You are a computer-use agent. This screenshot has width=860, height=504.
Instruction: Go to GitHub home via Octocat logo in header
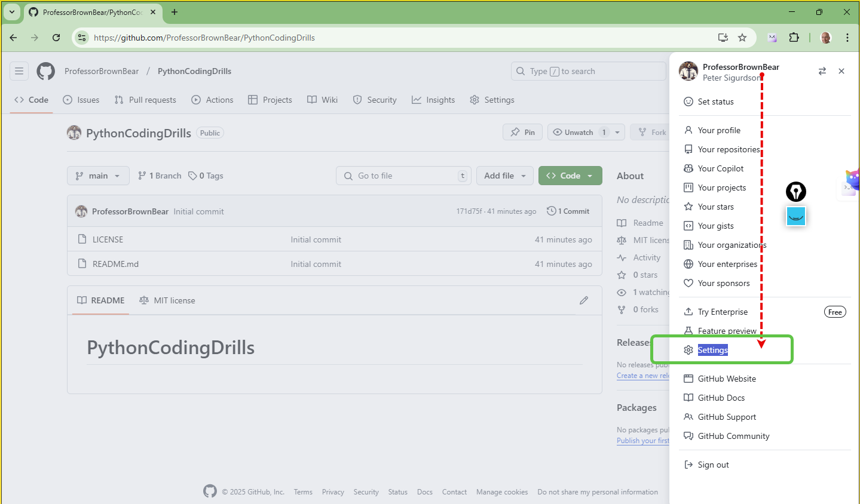pos(45,71)
